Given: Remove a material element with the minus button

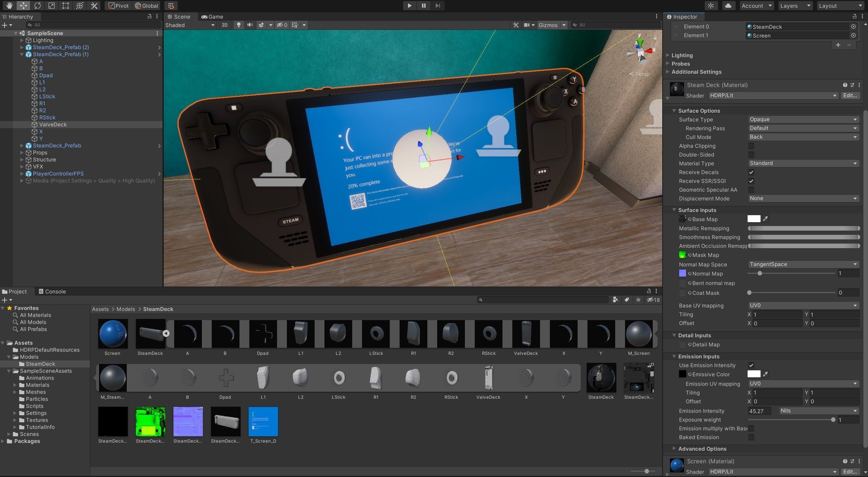Looking at the screenshot, I should tap(849, 45).
